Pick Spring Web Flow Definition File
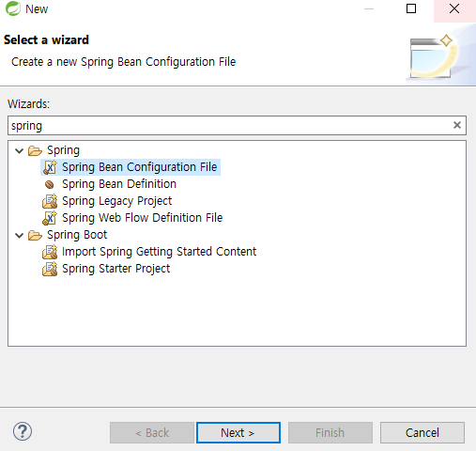 [x=142, y=218]
